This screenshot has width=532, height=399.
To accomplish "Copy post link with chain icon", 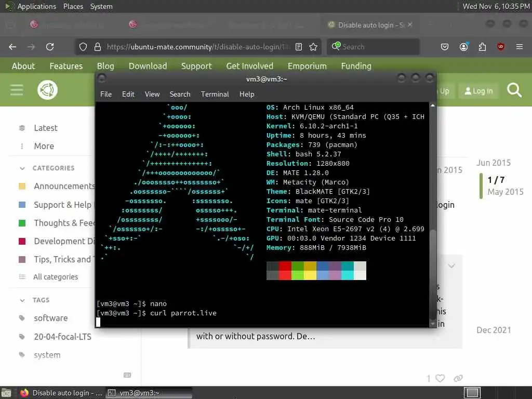I will 458,378.
